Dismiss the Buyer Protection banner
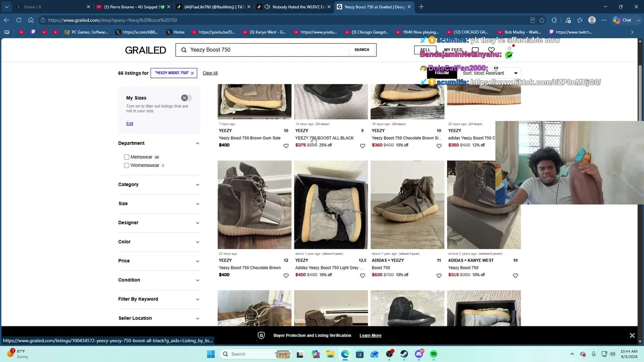 coord(632,335)
